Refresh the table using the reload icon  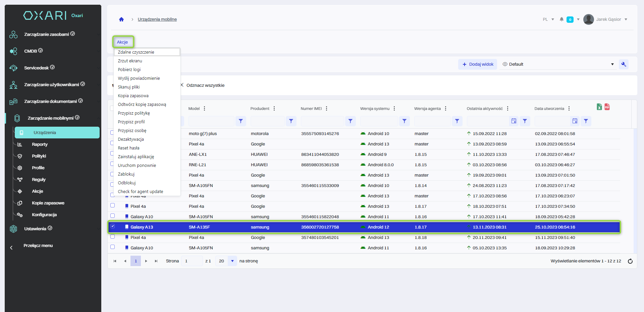point(630,261)
